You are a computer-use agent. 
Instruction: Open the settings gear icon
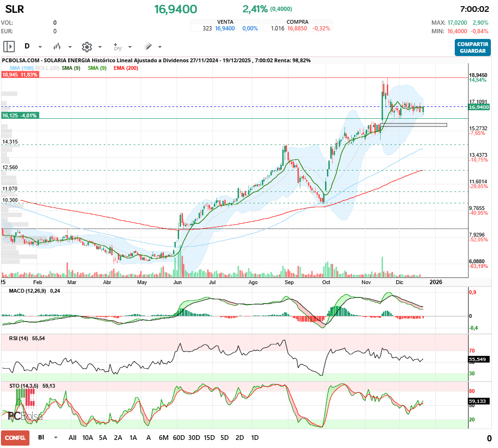click(x=86, y=47)
